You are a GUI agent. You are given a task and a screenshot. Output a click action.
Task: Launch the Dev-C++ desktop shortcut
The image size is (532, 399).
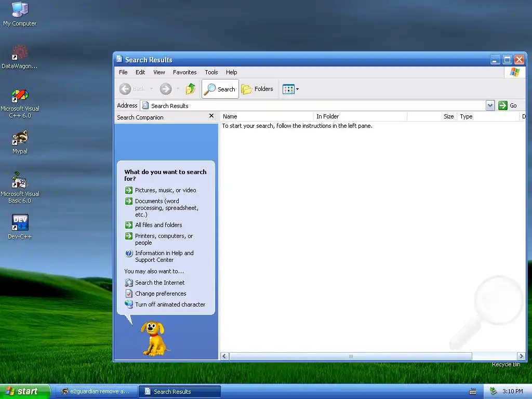pyautogui.click(x=20, y=227)
